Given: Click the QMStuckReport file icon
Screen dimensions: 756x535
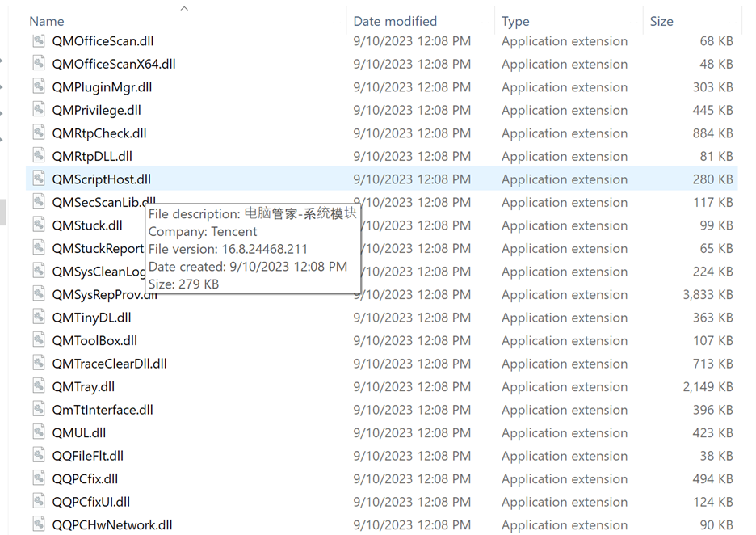Looking at the screenshot, I should 39,248.
